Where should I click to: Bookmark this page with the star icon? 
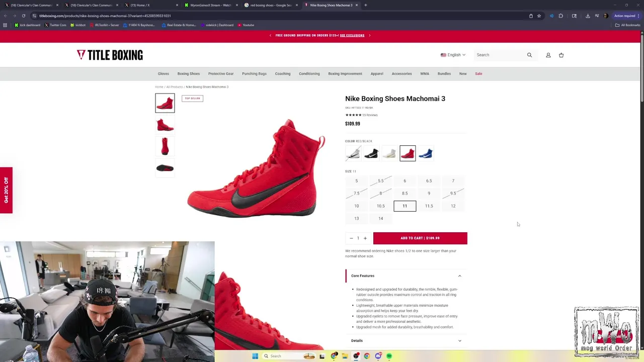coord(539,16)
